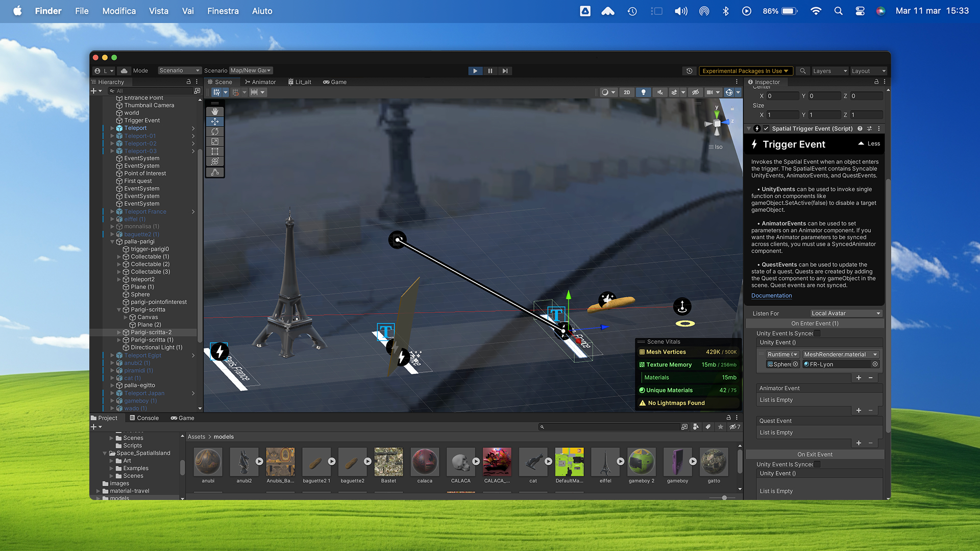Switch to the Animator tab
This screenshot has width=980, height=551.
point(260,82)
